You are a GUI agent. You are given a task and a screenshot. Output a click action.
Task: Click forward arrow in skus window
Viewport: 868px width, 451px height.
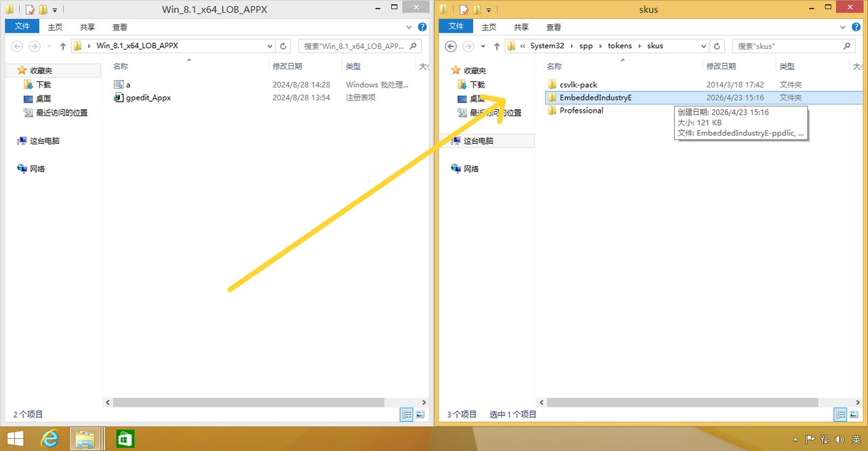click(468, 46)
